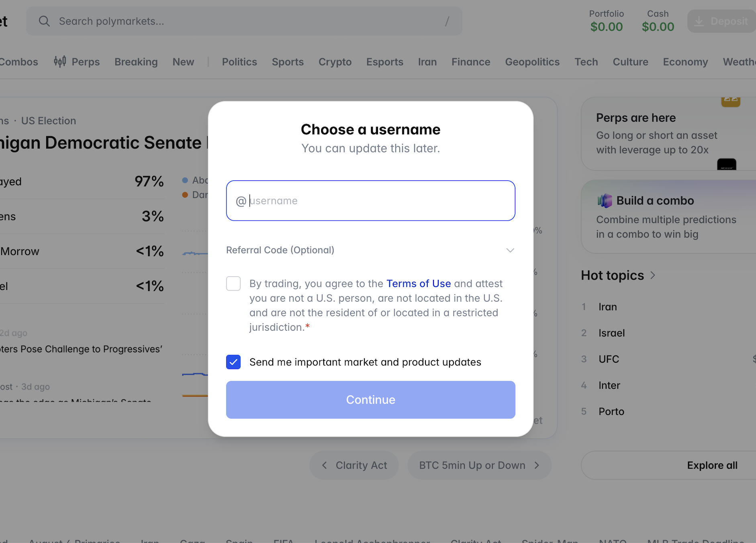Switch to the Breaking tab
This screenshot has width=756, height=543.
click(136, 62)
